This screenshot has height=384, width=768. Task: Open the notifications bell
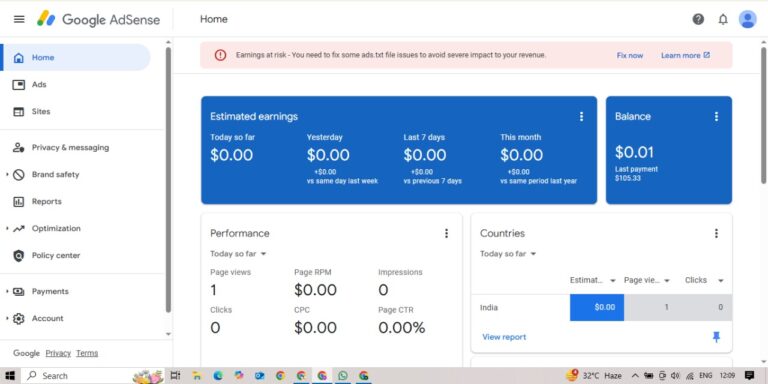[x=723, y=20]
